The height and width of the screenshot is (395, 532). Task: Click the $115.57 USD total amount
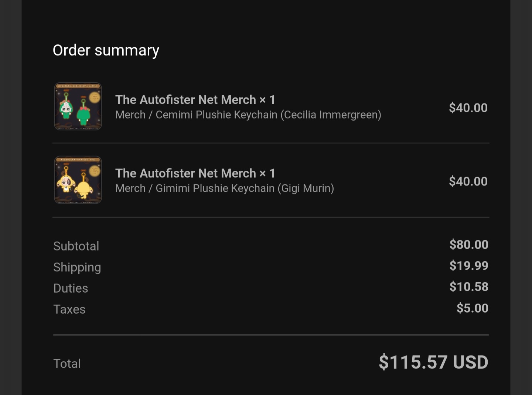click(433, 362)
